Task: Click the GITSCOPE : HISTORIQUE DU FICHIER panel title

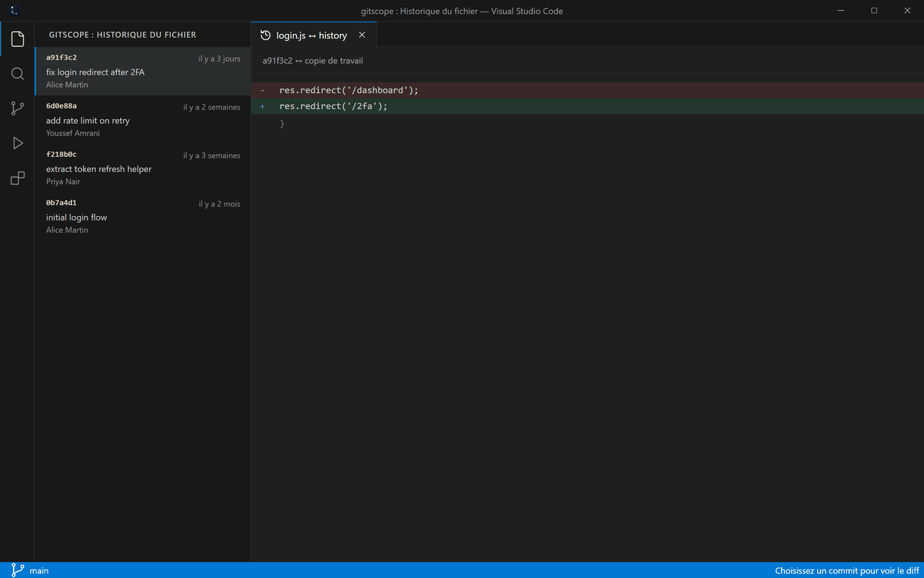Action: coord(123,35)
